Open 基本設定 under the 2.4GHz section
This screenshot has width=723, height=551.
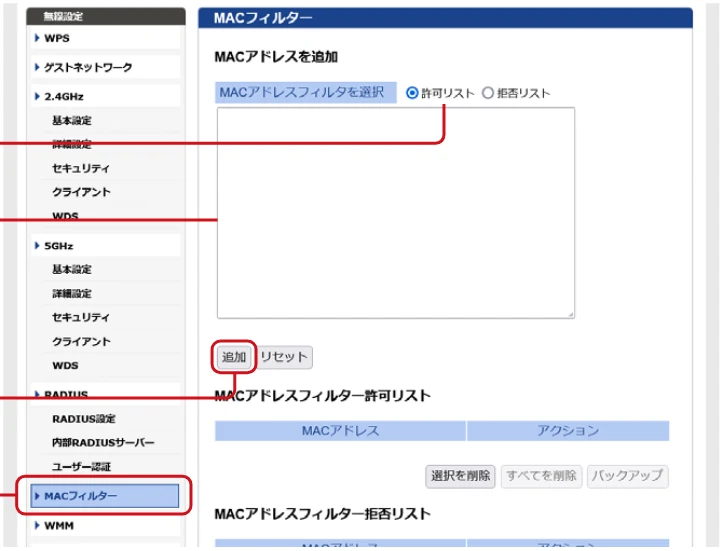(x=71, y=121)
